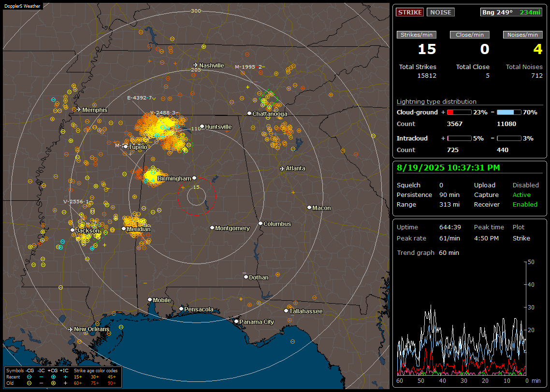
Task: Select the Chattanooga city marker dot
Action: click(x=249, y=113)
